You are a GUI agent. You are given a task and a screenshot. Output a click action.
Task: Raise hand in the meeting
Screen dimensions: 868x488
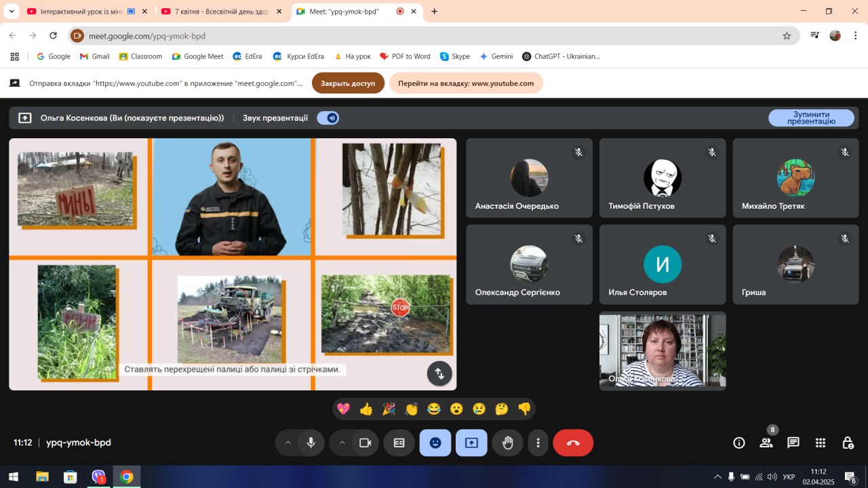click(x=507, y=443)
